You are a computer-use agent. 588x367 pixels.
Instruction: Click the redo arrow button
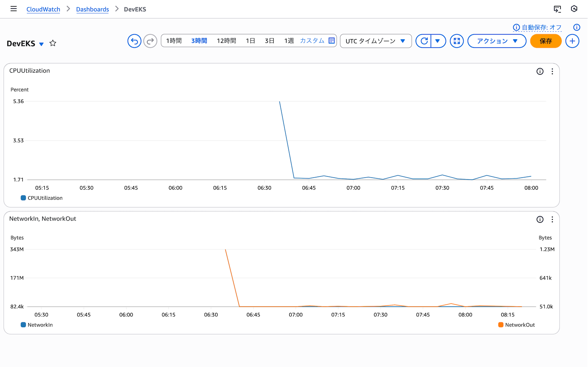pos(150,41)
